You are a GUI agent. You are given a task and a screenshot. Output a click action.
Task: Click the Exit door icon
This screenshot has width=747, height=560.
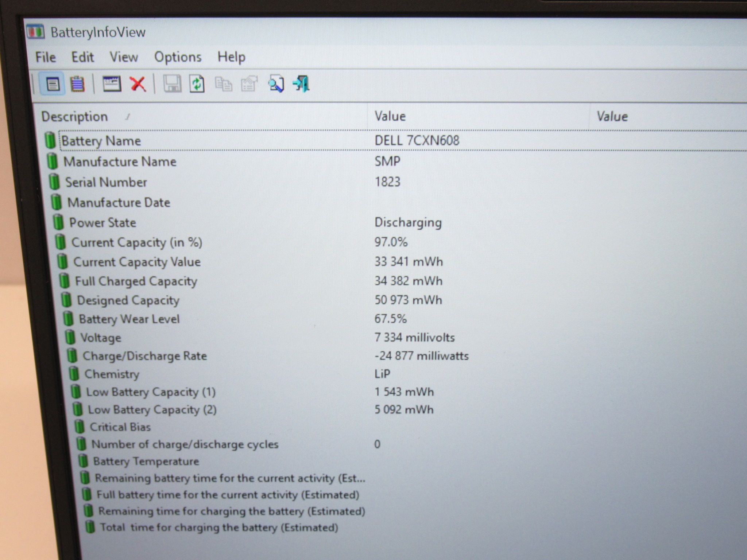pos(301,84)
